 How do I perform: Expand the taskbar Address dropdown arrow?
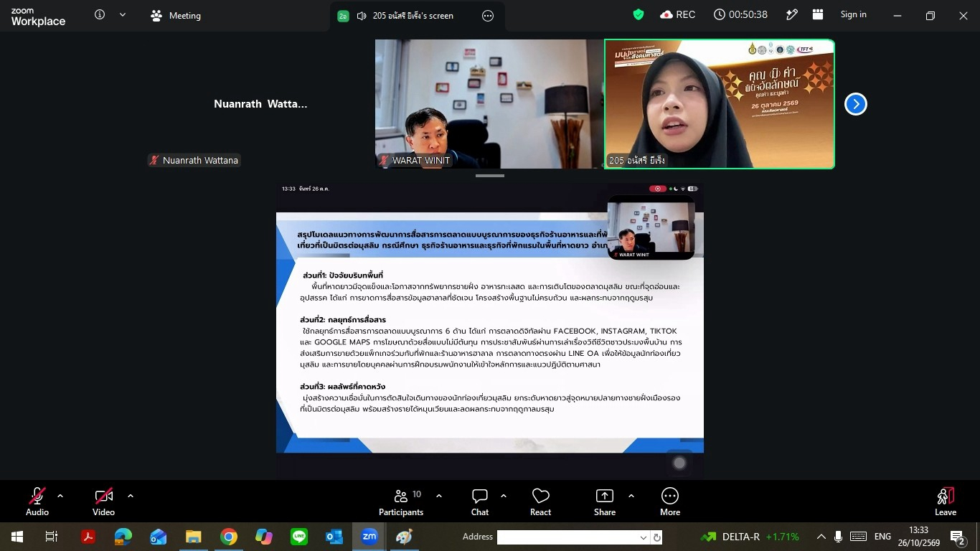click(x=644, y=537)
